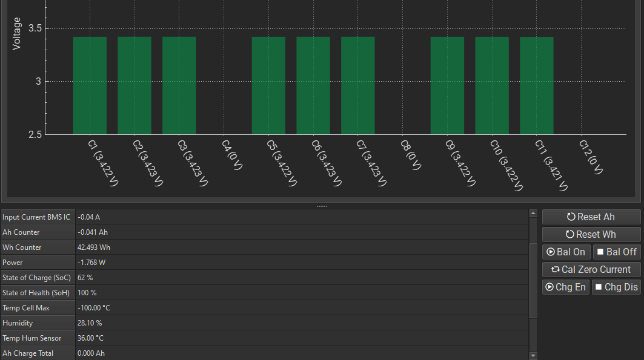Click the "C7 (3.423 V)" axis label
Image resolution: width=644 pixels, height=360 pixels.
pyautogui.click(x=371, y=163)
